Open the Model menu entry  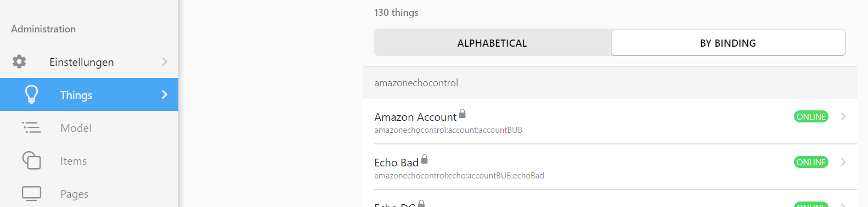89,127
